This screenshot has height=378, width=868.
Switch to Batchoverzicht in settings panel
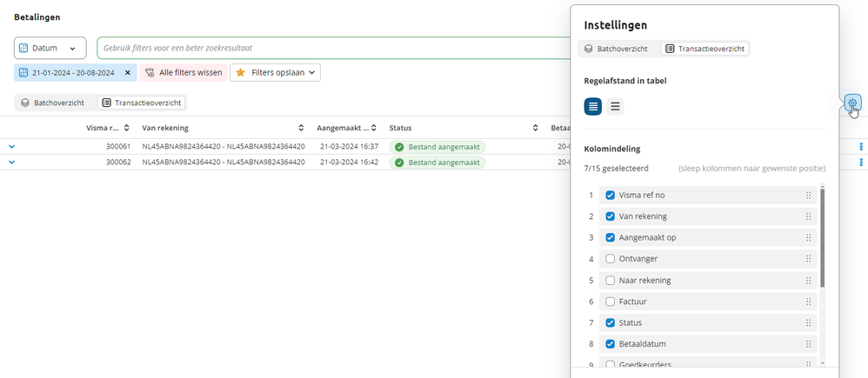(x=616, y=49)
